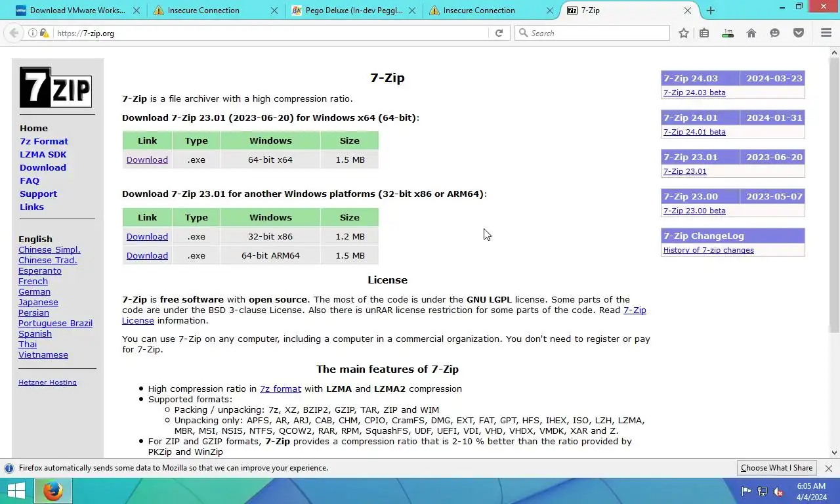Screen dimensions: 840x504
Task: Click the info icon in notification bar
Action: point(9,469)
